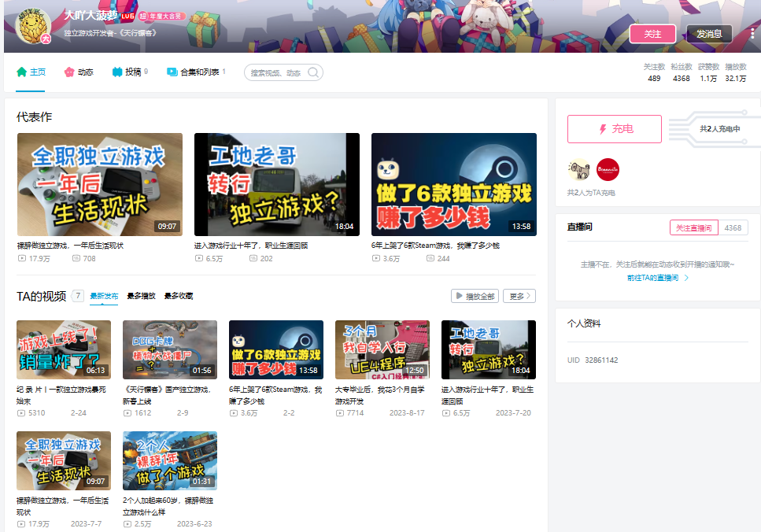The height and width of the screenshot is (532, 761).
Task: Open the three-dot more options menu
Action: click(x=752, y=34)
